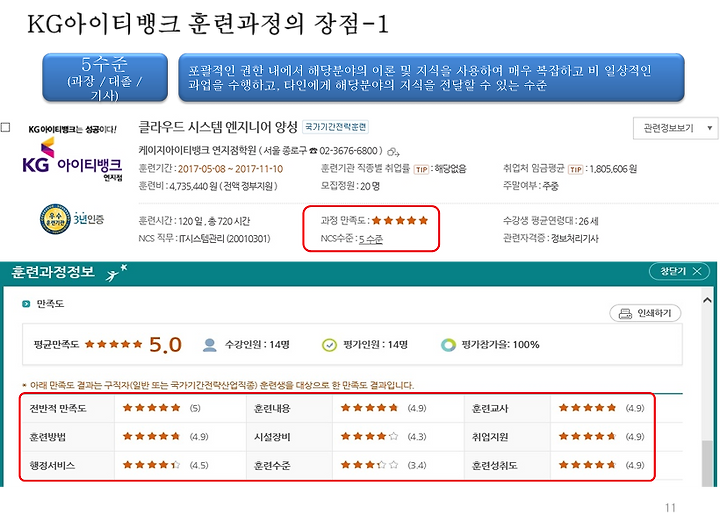Tick the checkbox beside the KG아이티뱅크 course
This screenshot has height=521, width=720.
[5, 127]
